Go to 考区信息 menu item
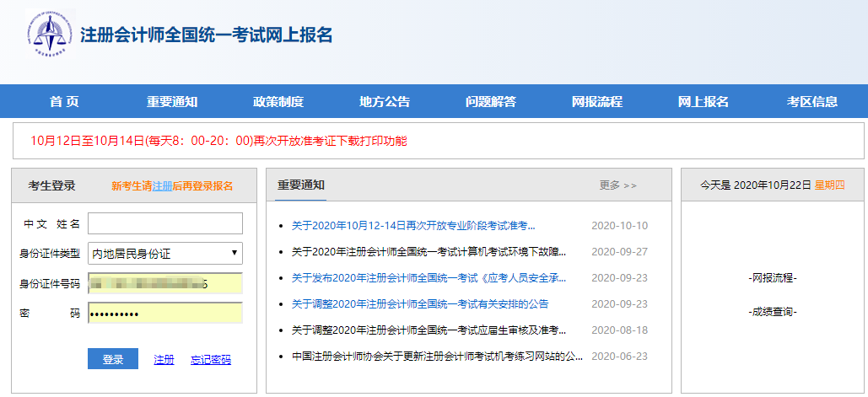This screenshot has height=397, width=868. [x=812, y=102]
